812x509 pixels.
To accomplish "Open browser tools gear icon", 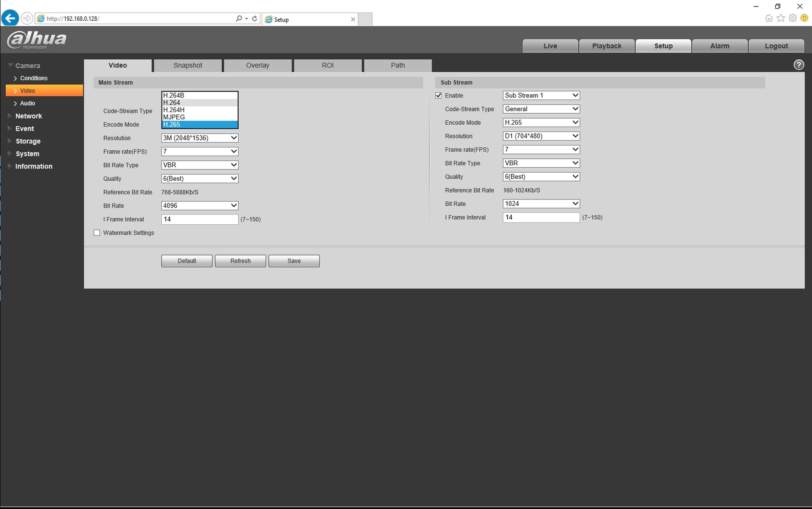I will 792,18.
